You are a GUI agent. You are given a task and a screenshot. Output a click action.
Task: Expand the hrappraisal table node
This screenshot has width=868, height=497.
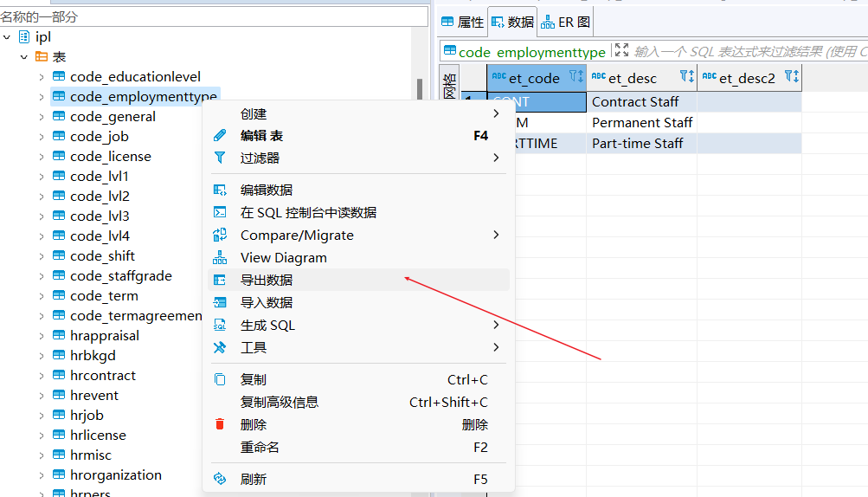(x=42, y=336)
